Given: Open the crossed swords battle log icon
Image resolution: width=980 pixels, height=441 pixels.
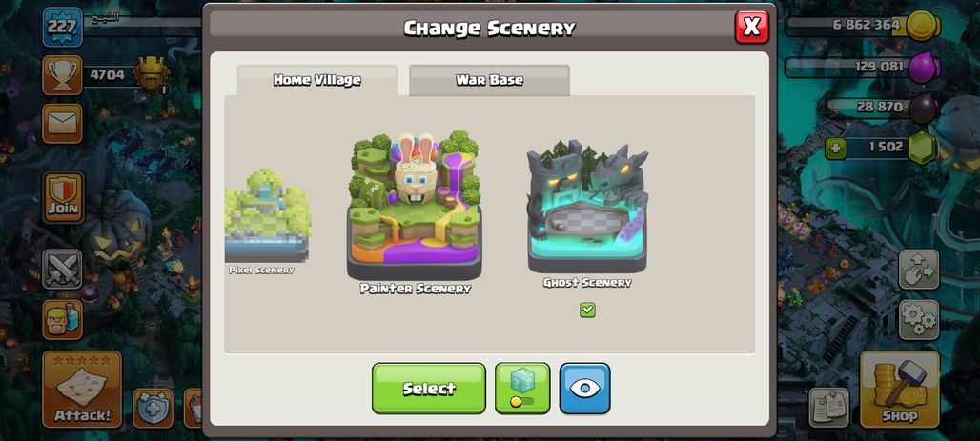Looking at the screenshot, I should point(63,270).
